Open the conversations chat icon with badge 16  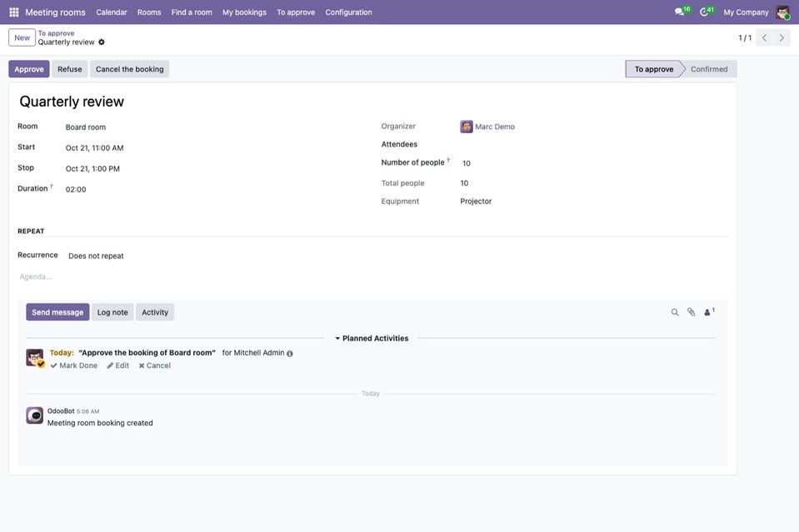coord(682,11)
